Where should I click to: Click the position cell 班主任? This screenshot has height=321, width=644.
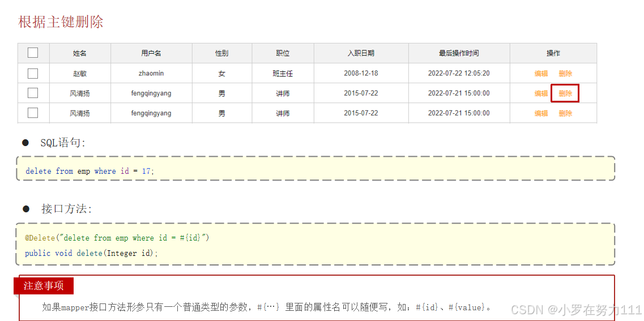[283, 74]
